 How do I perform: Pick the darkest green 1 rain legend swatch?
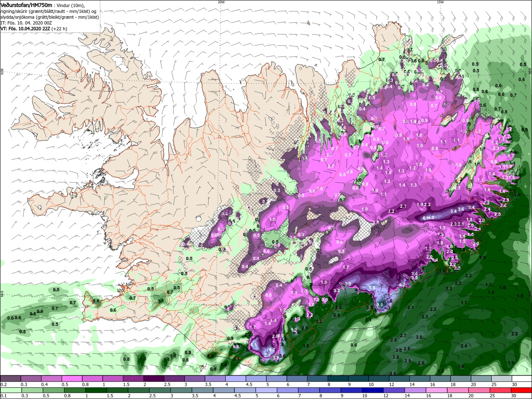point(96,390)
